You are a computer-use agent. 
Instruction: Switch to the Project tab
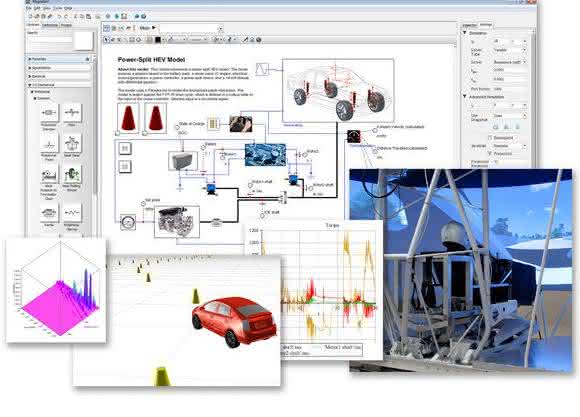click(x=66, y=25)
